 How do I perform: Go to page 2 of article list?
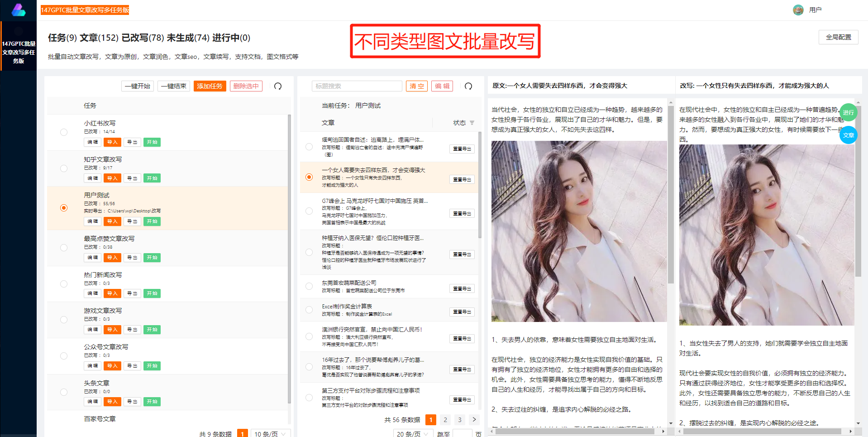tap(445, 420)
